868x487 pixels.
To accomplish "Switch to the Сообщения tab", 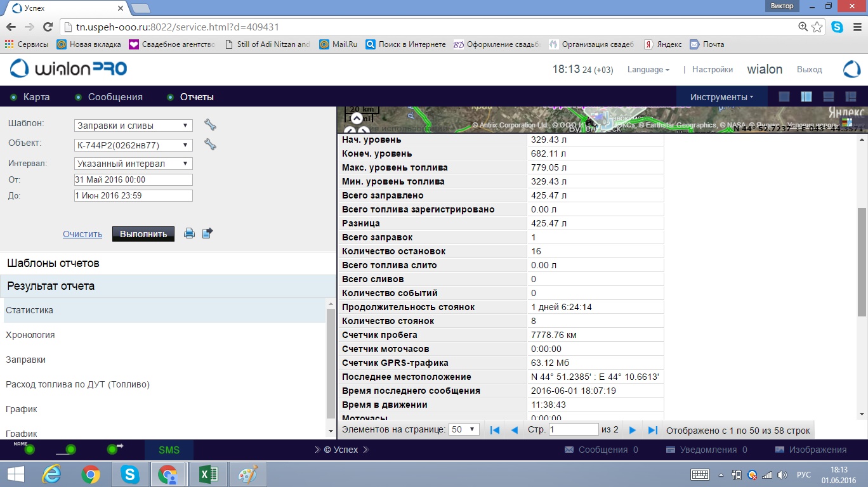I will click(x=115, y=97).
